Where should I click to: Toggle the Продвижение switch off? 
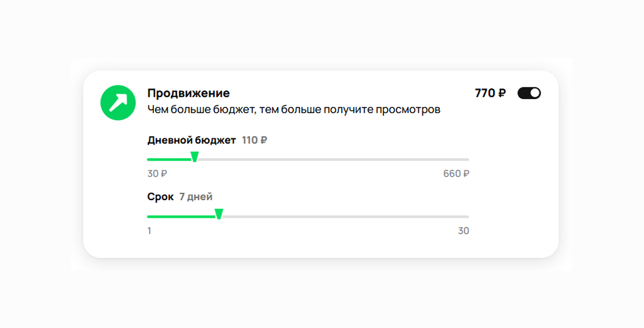click(529, 93)
